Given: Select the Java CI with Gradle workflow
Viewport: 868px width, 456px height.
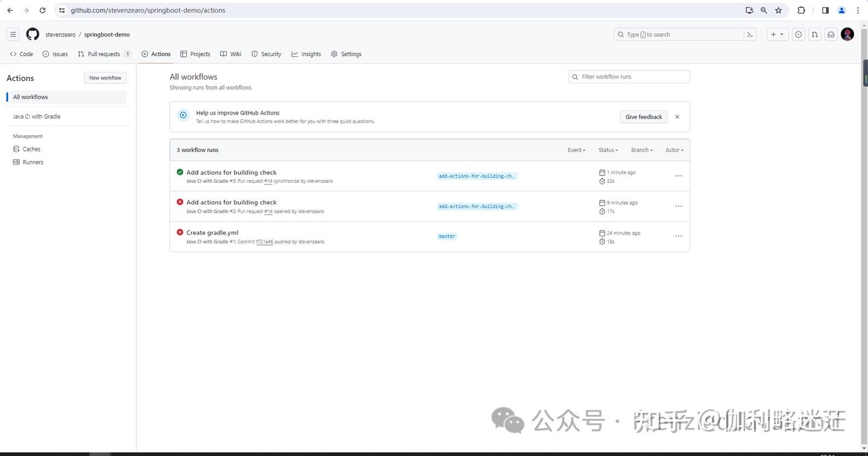Looking at the screenshot, I should pyautogui.click(x=36, y=116).
